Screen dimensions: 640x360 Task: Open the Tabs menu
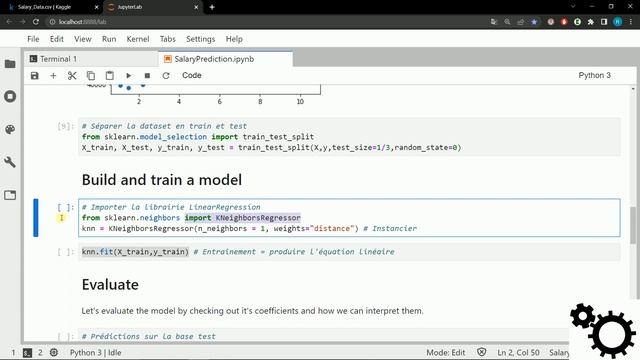[167, 39]
